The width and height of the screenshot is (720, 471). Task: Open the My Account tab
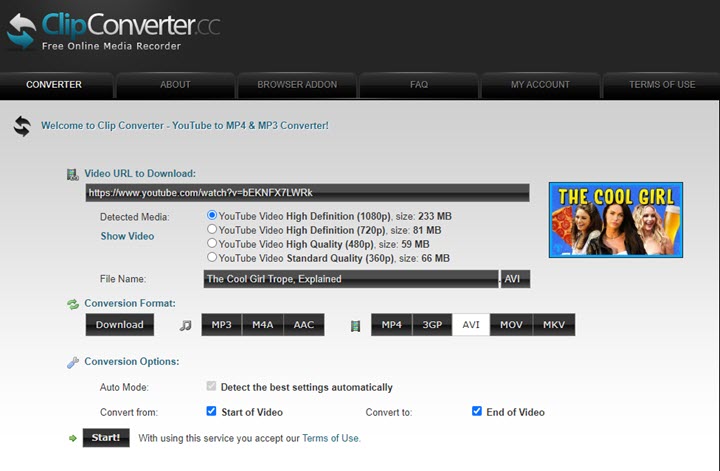540,85
